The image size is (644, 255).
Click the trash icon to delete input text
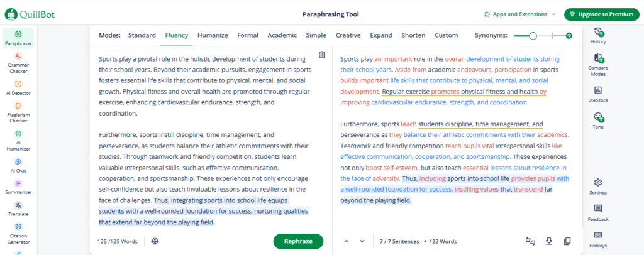(321, 55)
